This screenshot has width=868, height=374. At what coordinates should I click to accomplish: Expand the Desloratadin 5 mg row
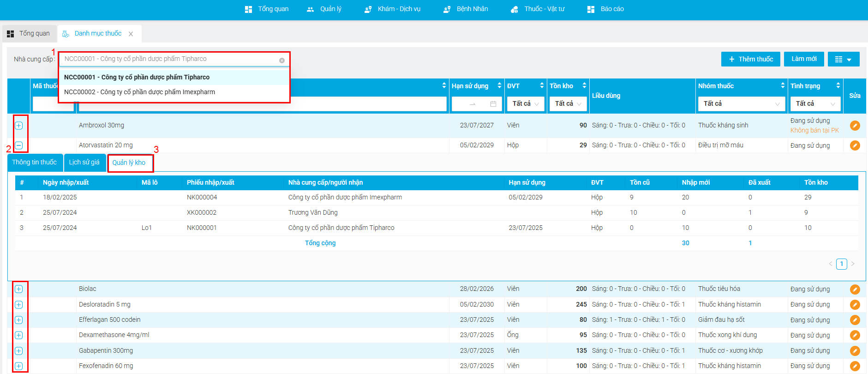tap(19, 305)
